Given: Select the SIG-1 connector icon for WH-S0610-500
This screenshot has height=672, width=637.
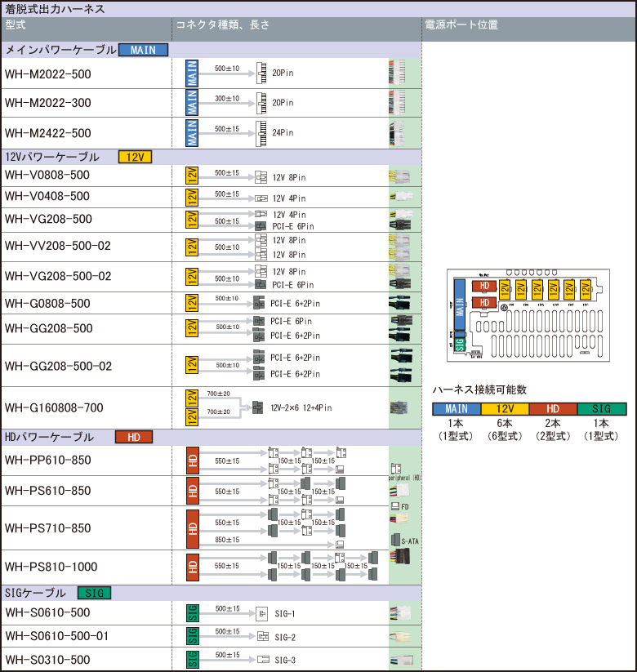Looking at the screenshot, I should [x=261, y=613].
